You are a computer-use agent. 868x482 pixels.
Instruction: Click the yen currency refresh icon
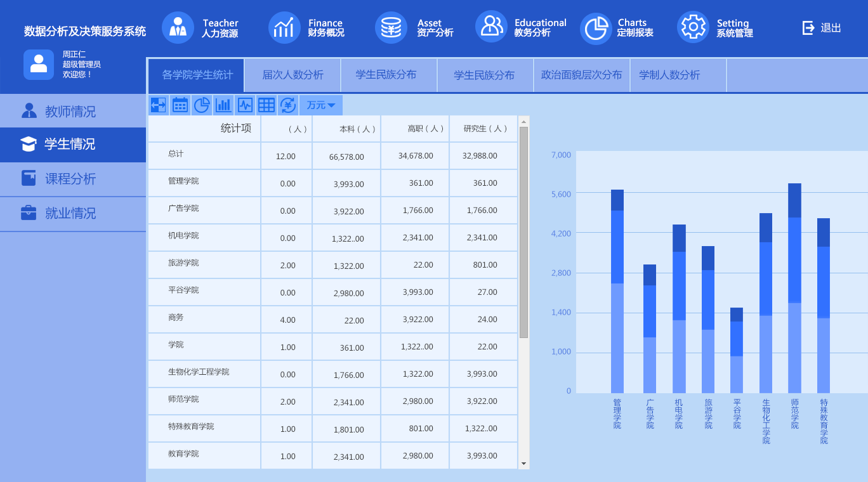pyautogui.click(x=288, y=105)
